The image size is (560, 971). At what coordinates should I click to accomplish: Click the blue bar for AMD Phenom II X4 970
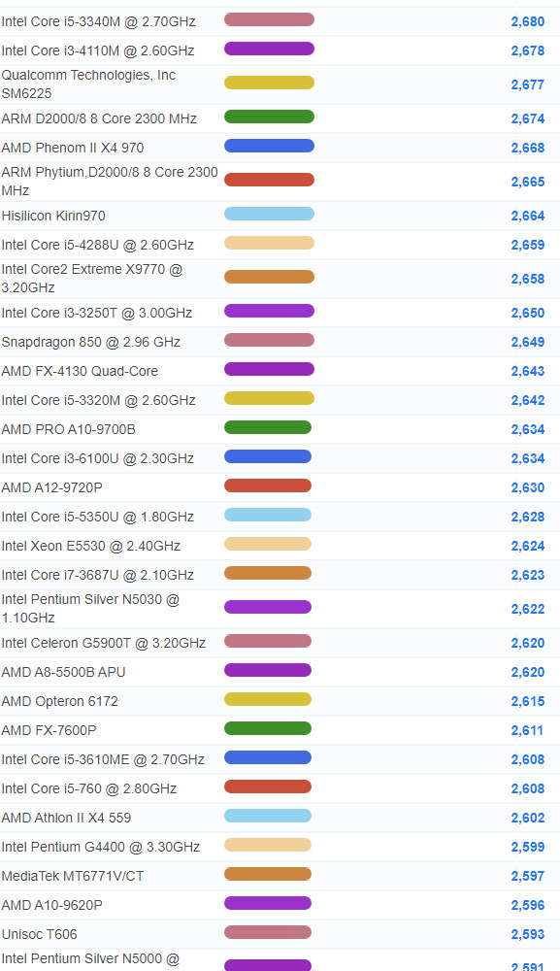click(269, 147)
